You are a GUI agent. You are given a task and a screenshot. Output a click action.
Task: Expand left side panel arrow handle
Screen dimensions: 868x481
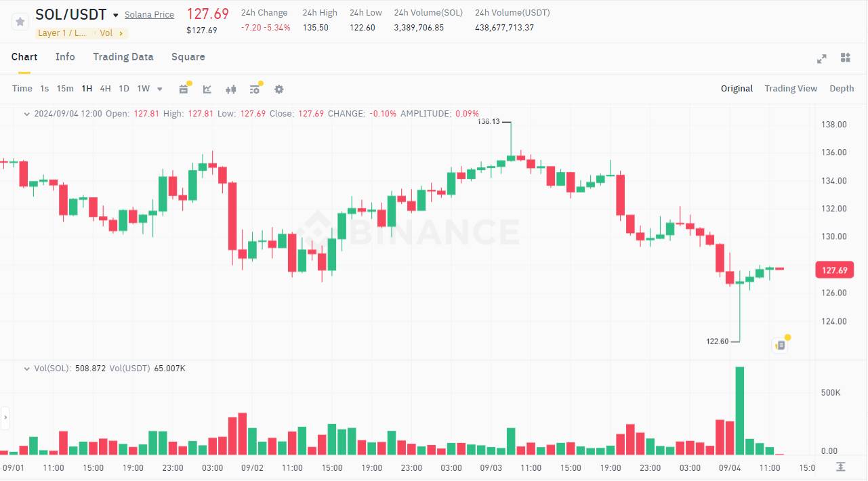click(x=5, y=418)
